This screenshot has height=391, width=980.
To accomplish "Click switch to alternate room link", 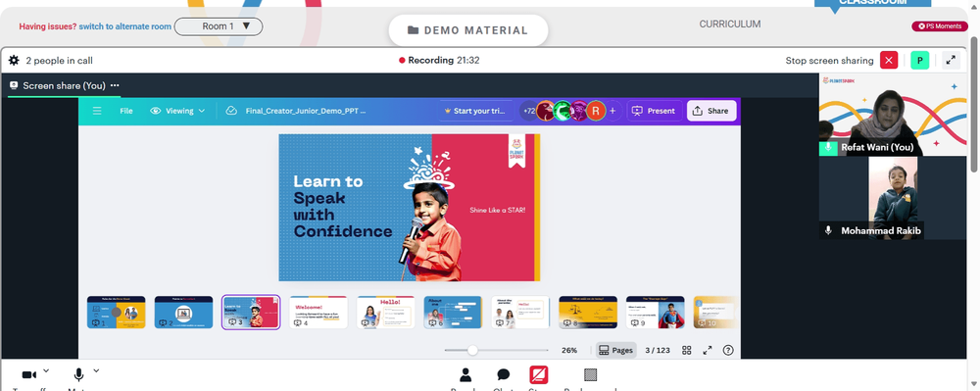I will coord(125,26).
